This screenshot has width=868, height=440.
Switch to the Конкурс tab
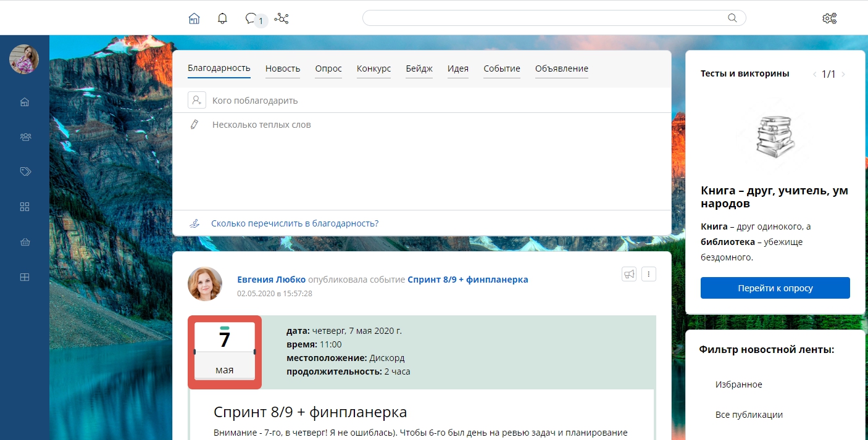click(373, 68)
